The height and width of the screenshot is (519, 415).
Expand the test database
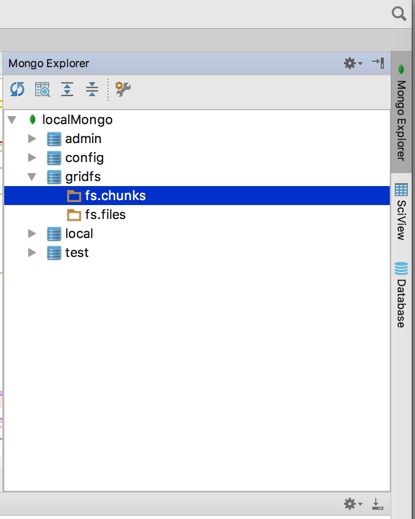32,253
